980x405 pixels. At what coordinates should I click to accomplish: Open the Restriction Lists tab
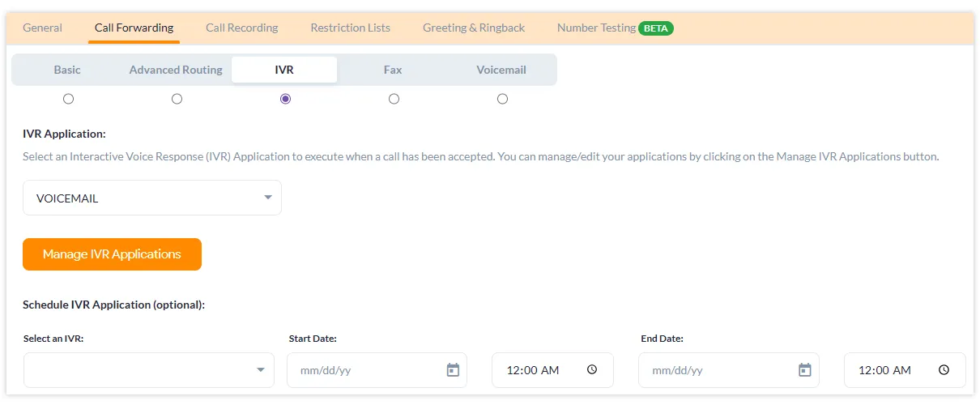click(350, 28)
